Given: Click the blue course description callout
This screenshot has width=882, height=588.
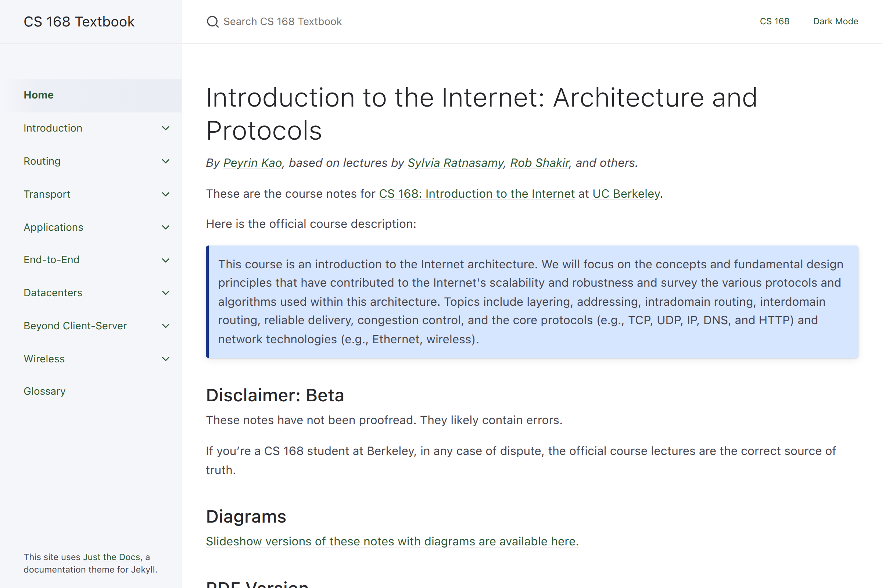Looking at the screenshot, I should [x=532, y=302].
